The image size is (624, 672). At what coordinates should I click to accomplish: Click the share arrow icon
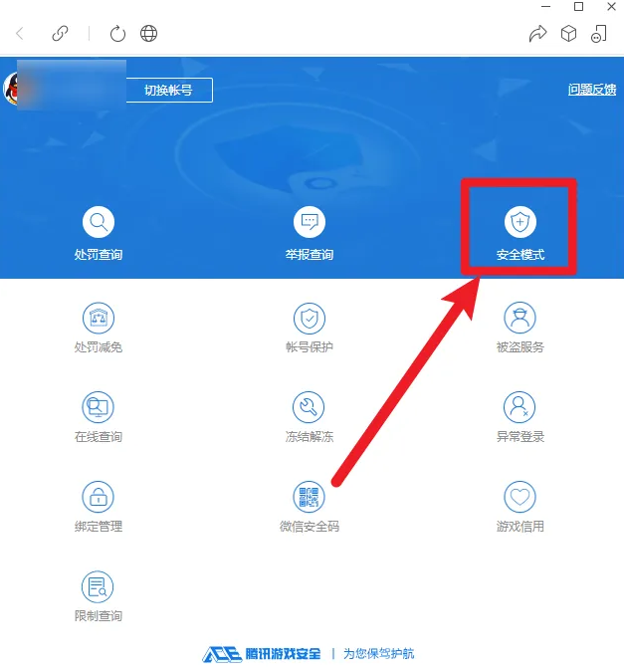[537, 34]
